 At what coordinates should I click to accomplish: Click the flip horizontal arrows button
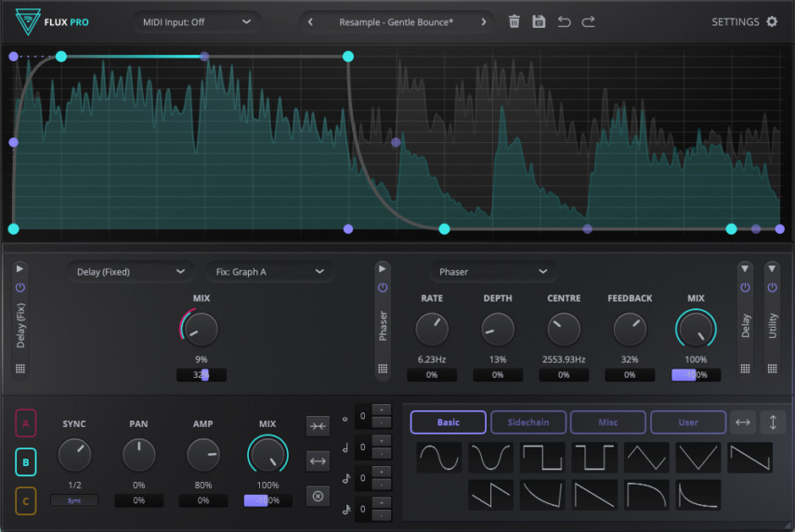743,422
